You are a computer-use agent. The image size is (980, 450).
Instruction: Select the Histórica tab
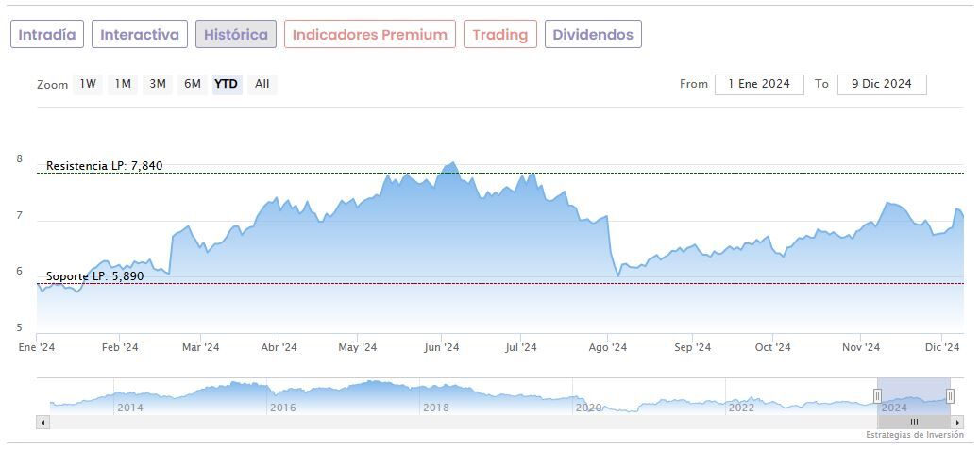point(236,35)
